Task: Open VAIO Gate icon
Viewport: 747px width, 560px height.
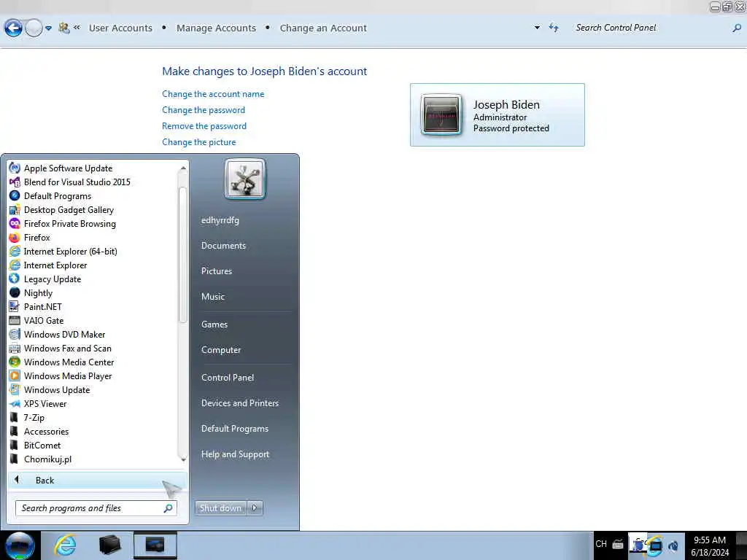Action: [x=15, y=320]
